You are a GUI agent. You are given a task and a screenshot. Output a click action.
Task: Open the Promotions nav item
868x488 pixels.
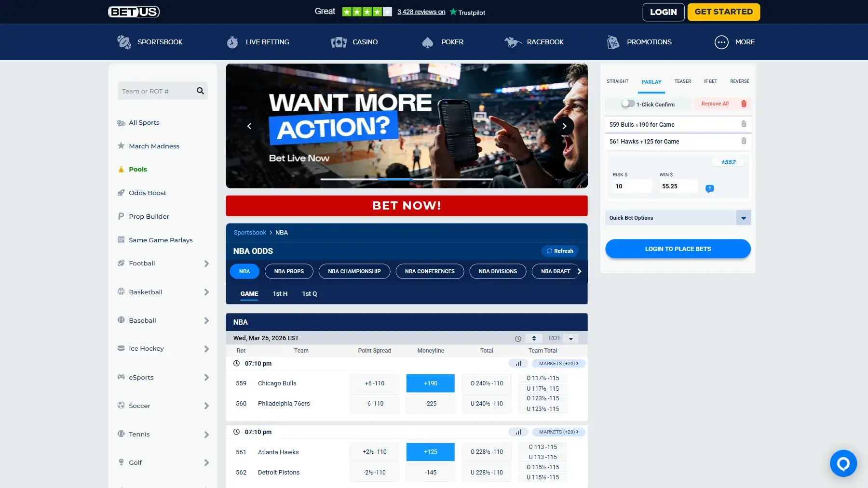click(639, 42)
